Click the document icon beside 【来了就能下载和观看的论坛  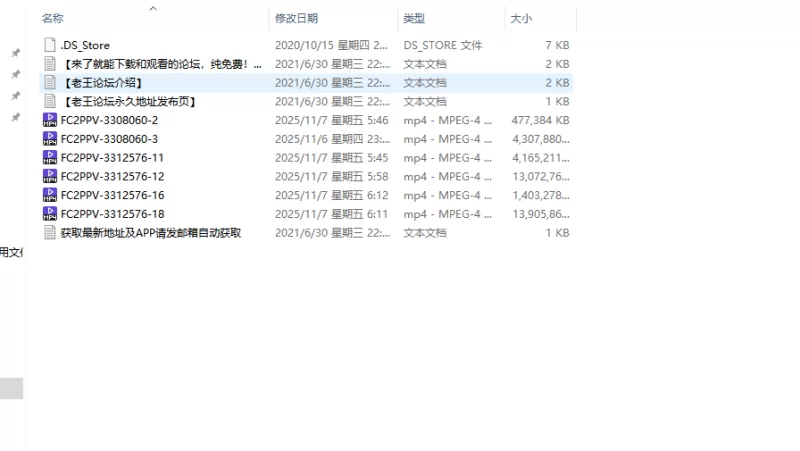pos(49,64)
